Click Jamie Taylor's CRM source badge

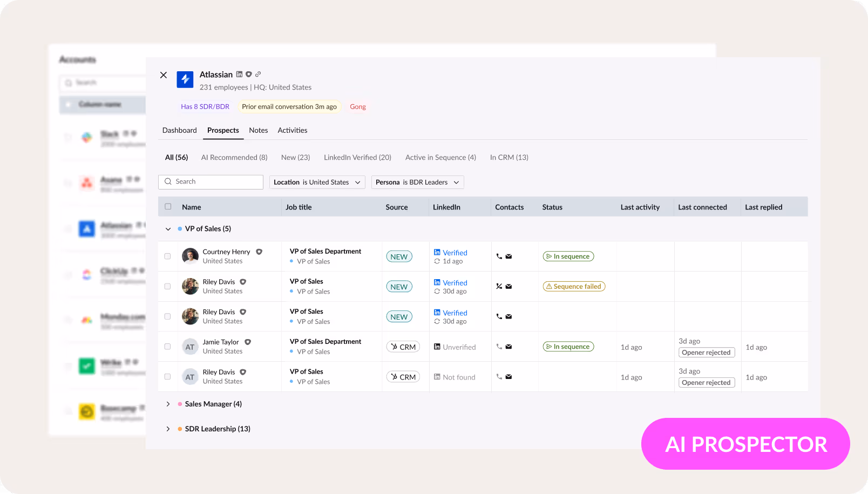click(x=403, y=347)
